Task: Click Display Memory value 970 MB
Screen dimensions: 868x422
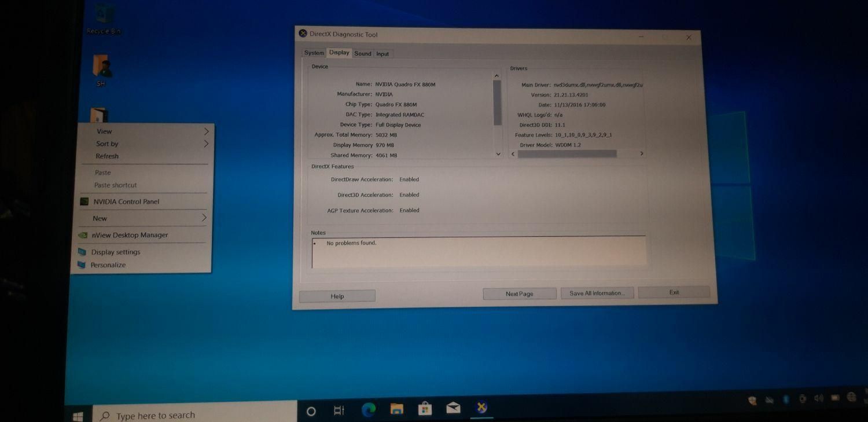Action: click(385, 145)
